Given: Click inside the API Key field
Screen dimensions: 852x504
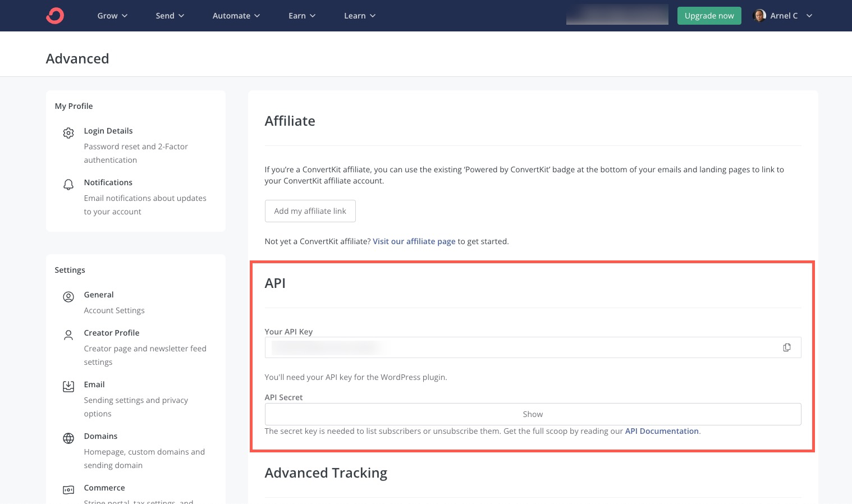Looking at the screenshot, I should [505, 347].
